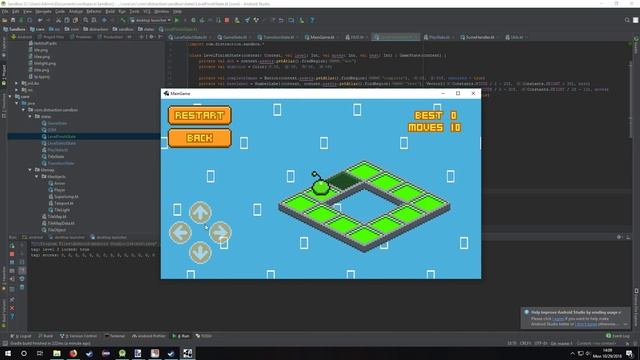Open the Action Center notification icon in tray
The height and width of the screenshot is (360, 640).
pyautogui.click(x=631, y=353)
